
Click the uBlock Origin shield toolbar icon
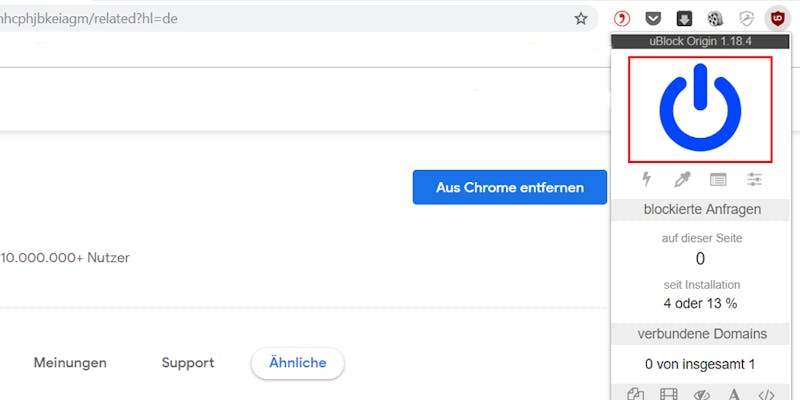tap(777, 19)
